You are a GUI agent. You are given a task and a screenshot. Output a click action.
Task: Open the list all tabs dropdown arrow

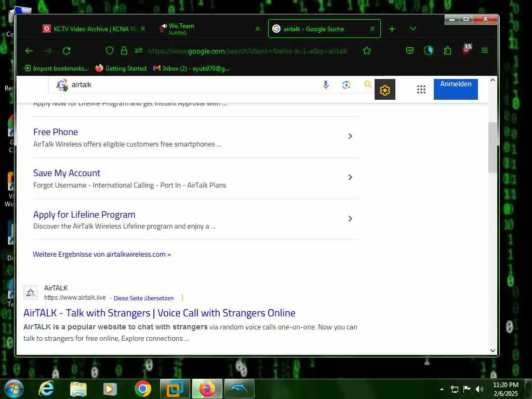point(413,29)
